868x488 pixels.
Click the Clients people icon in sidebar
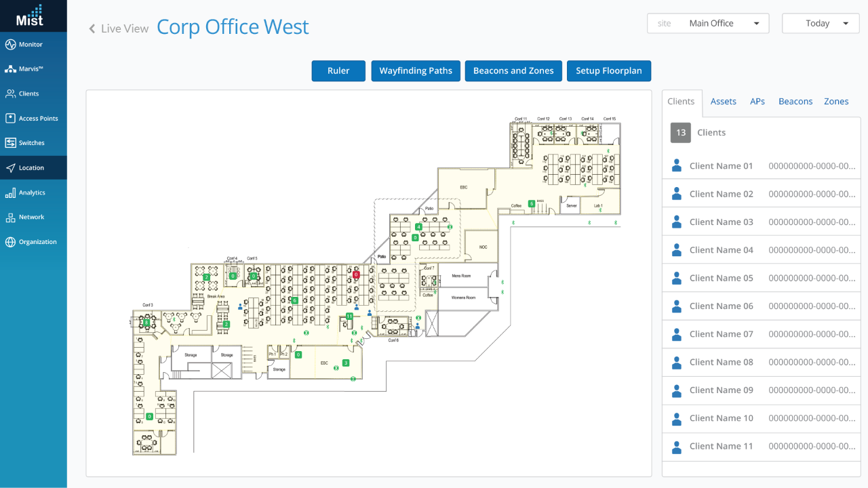click(x=10, y=94)
